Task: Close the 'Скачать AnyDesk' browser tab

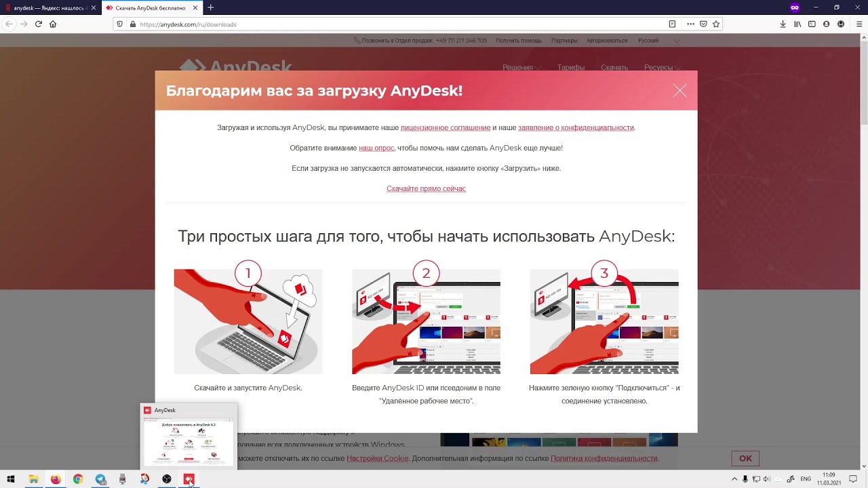Action: [195, 7]
